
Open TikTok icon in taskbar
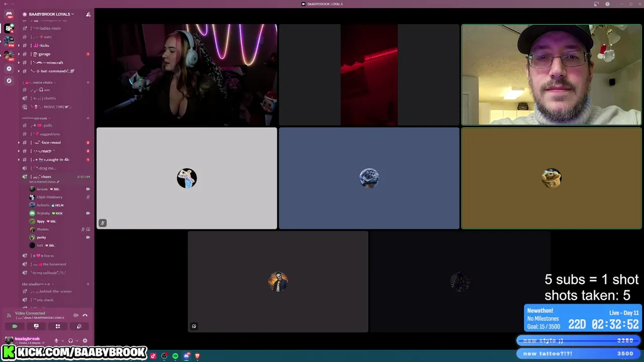(153, 356)
